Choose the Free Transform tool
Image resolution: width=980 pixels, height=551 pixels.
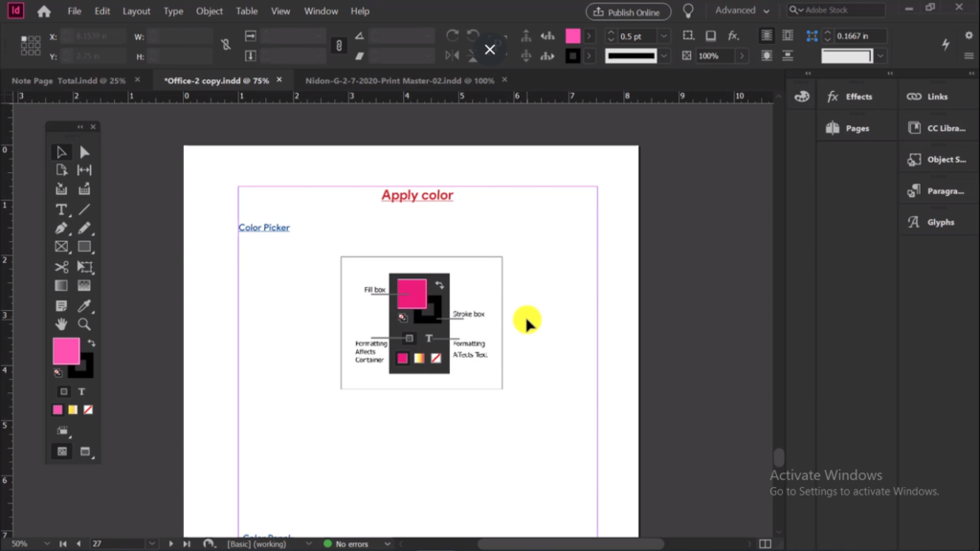point(84,267)
